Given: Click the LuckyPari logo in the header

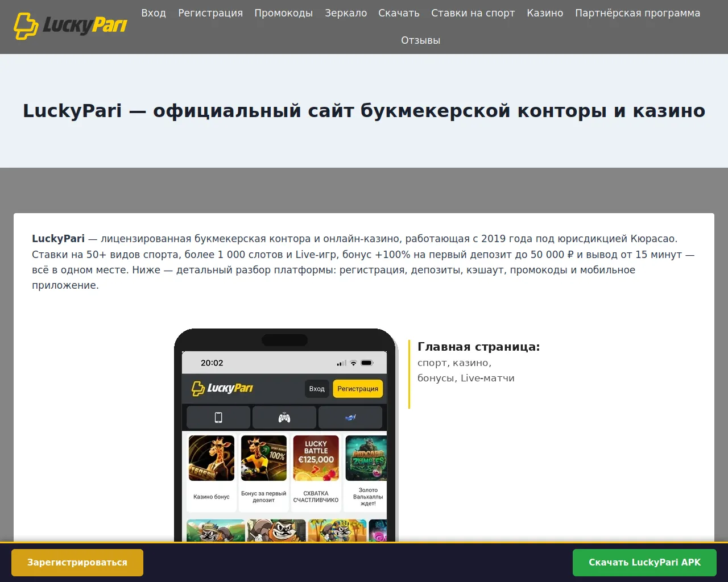Looking at the screenshot, I should [71, 26].
